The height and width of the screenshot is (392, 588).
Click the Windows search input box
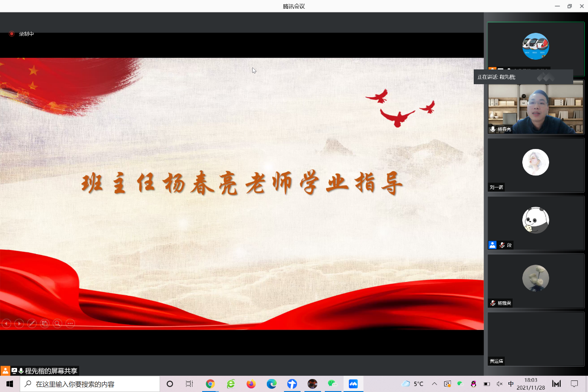(90, 384)
